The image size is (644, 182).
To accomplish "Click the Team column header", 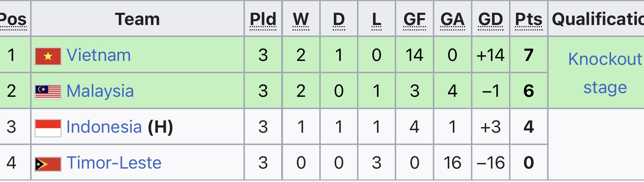I will [x=137, y=19].
